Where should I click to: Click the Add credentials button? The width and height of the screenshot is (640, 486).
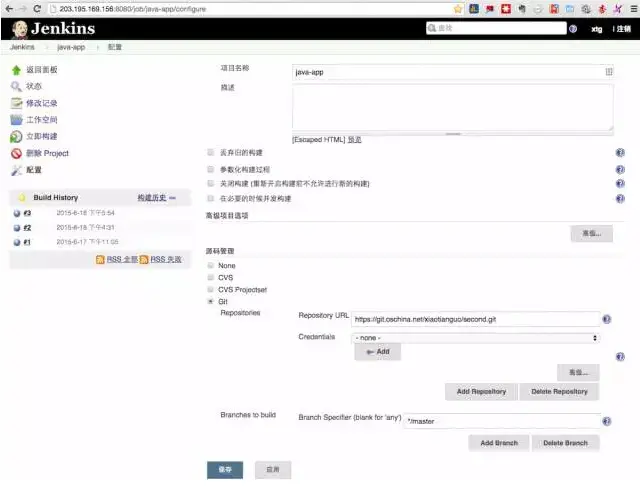378,352
